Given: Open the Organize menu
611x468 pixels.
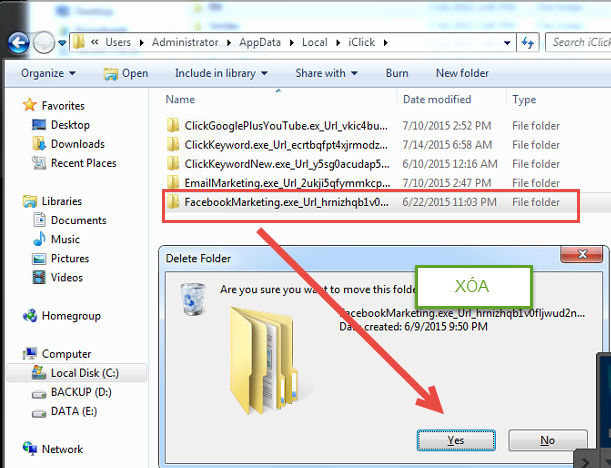Looking at the screenshot, I should click(x=48, y=73).
